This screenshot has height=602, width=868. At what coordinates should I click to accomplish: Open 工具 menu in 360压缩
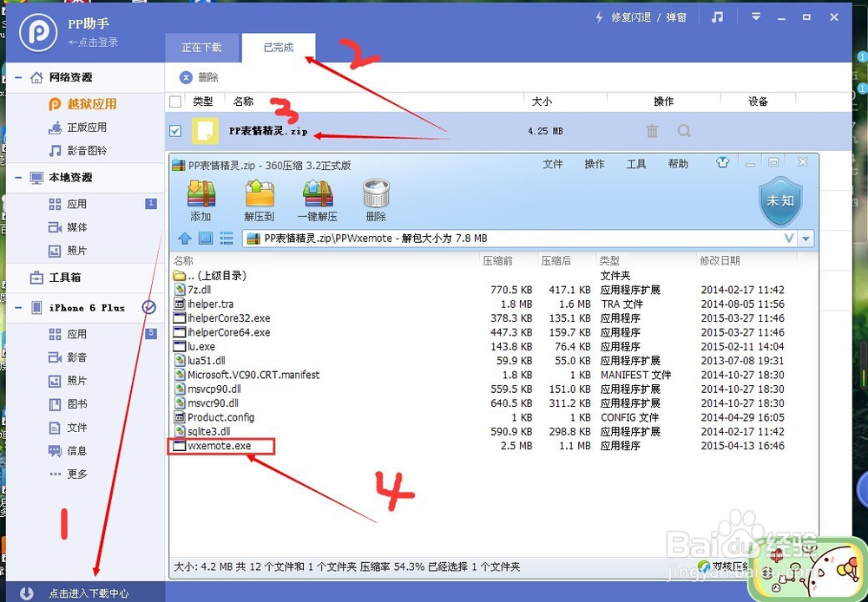click(636, 164)
